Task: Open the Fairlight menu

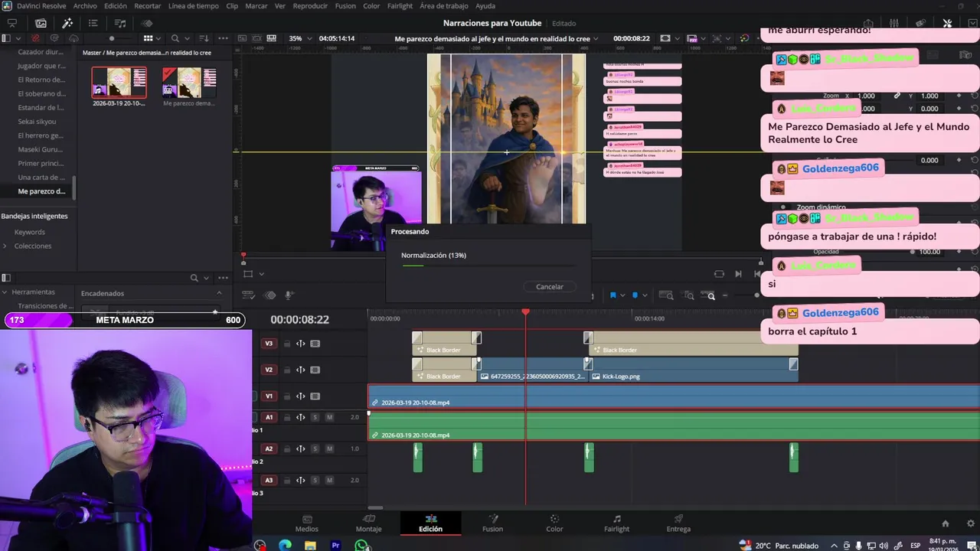Action: click(x=399, y=5)
